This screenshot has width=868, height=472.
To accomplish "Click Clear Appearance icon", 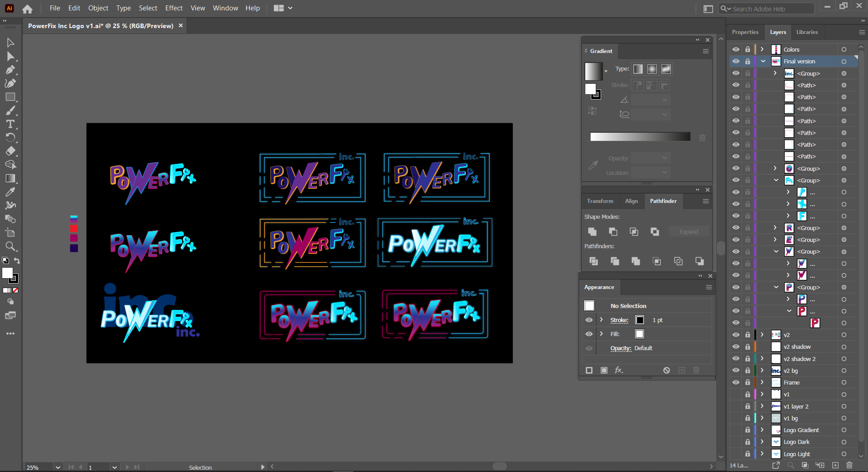I will pyautogui.click(x=666, y=370).
